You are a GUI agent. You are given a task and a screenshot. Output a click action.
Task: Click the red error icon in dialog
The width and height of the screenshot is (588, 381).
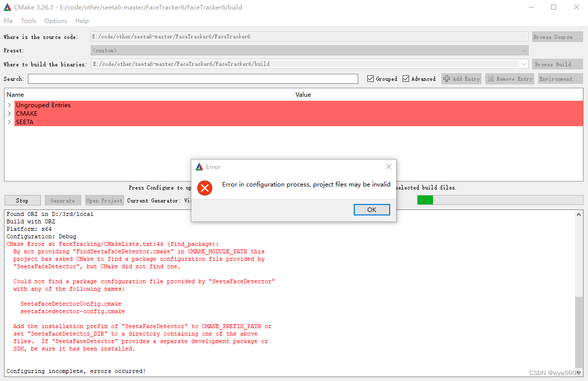pos(205,188)
